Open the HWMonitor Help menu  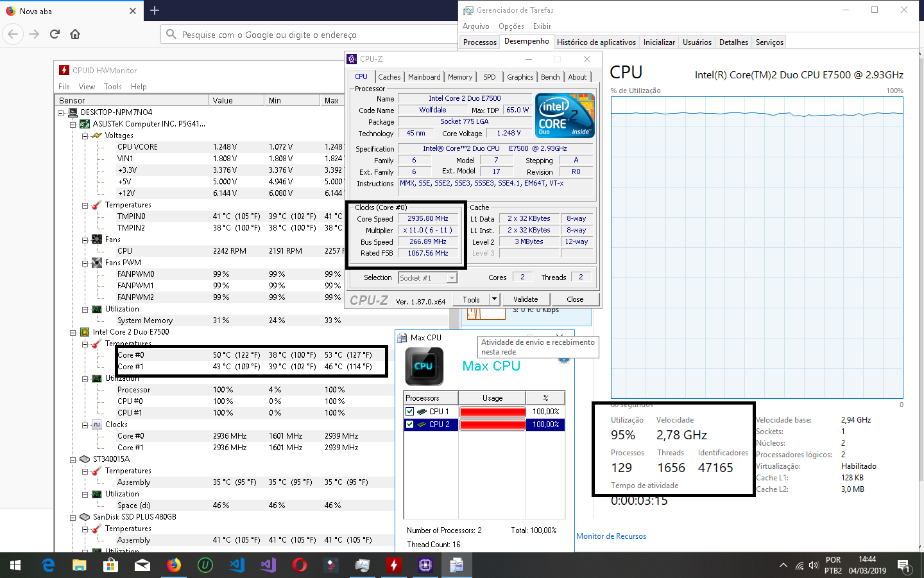pyautogui.click(x=139, y=87)
